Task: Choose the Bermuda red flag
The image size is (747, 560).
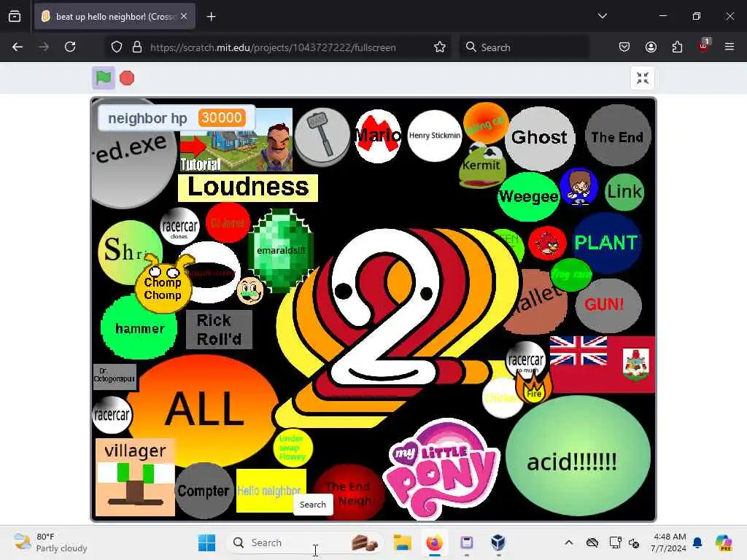Action: pyautogui.click(x=603, y=365)
